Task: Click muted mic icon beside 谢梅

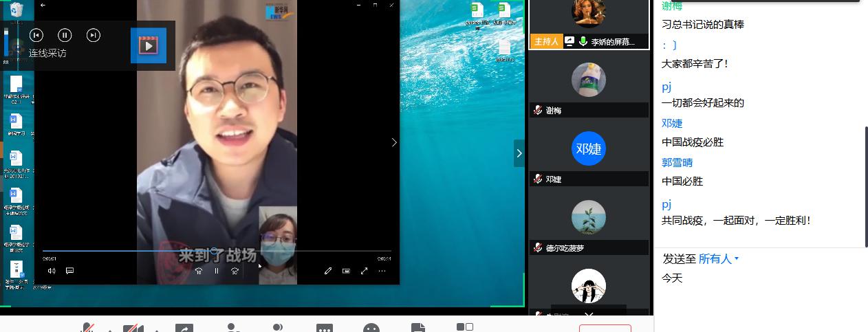Action: pos(538,110)
